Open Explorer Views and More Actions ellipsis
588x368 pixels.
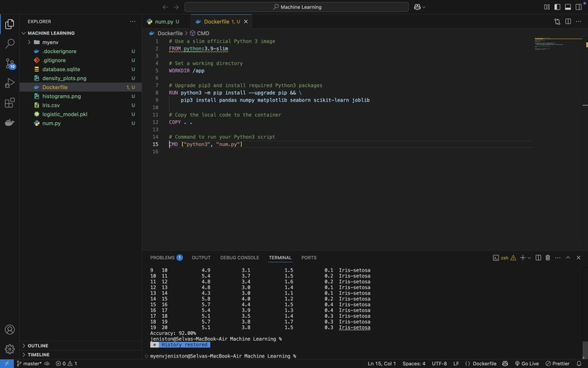pos(133,21)
